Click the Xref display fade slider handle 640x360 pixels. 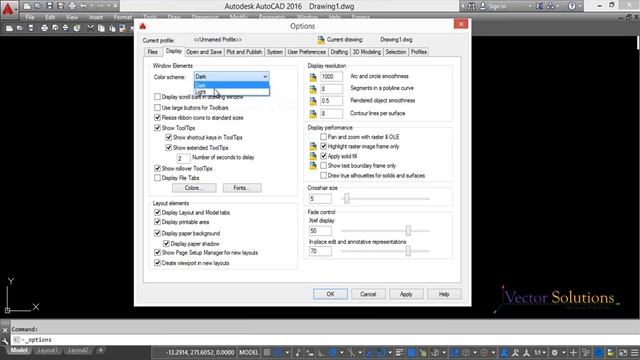[408, 231]
